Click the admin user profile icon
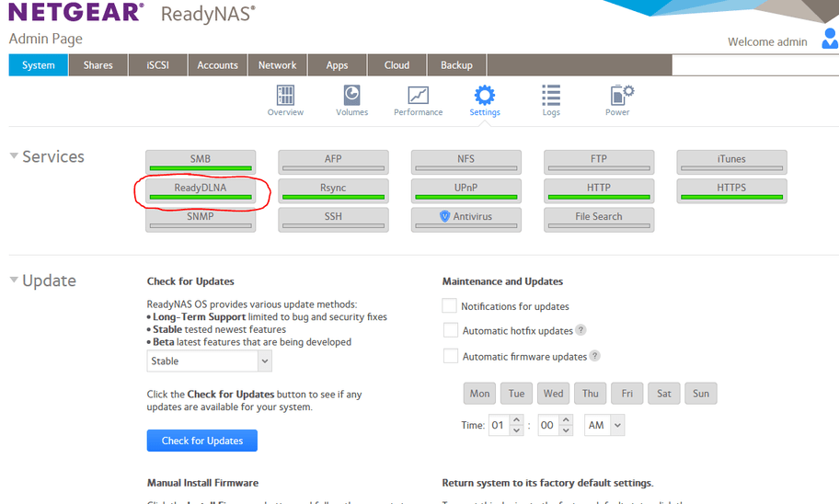 pyautogui.click(x=830, y=39)
